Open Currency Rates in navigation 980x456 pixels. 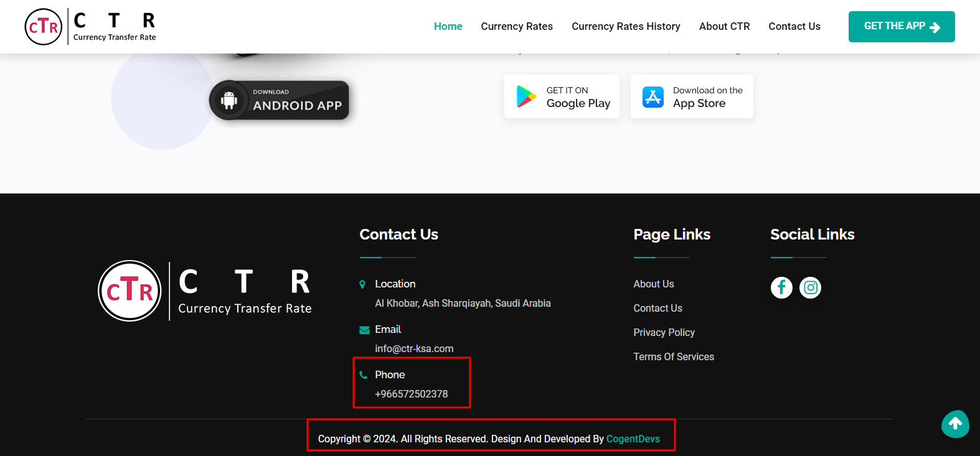(x=517, y=26)
